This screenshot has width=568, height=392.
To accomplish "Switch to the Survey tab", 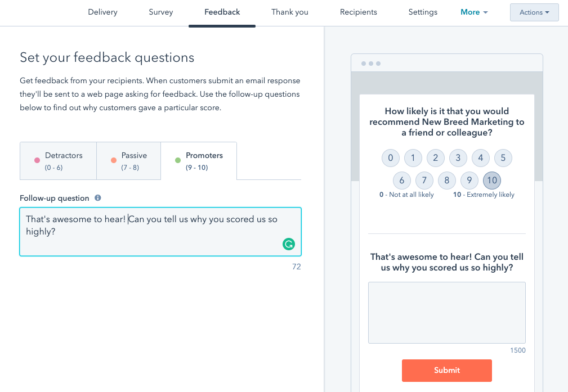I will [x=160, y=12].
